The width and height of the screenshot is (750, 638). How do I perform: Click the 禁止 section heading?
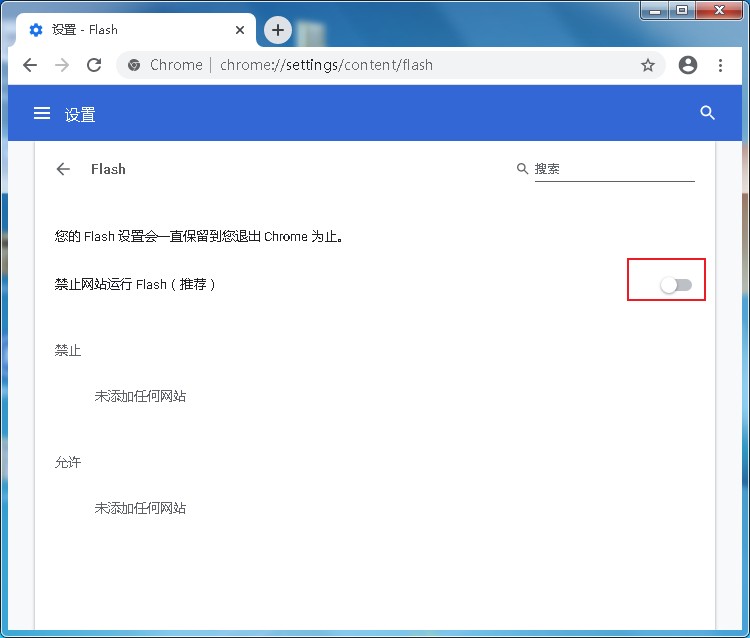pos(67,351)
